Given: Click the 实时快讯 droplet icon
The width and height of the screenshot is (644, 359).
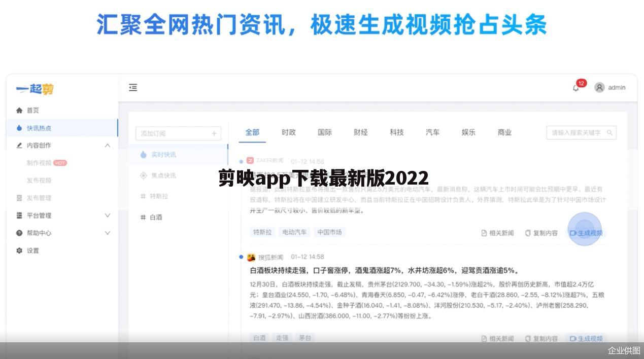Looking at the screenshot, I should (x=143, y=155).
